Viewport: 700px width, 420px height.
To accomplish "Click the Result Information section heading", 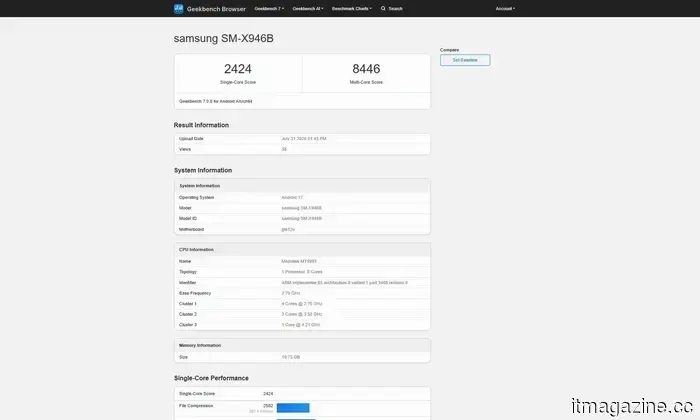I will click(x=201, y=125).
